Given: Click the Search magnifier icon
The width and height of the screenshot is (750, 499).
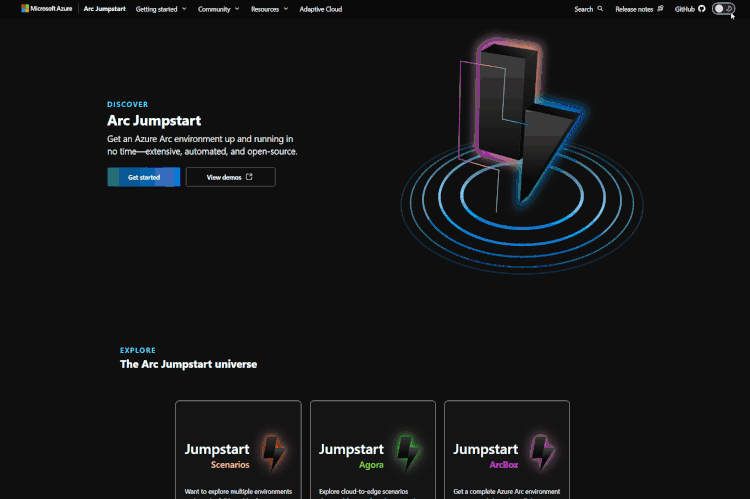Looking at the screenshot, I should click(600, 9).
